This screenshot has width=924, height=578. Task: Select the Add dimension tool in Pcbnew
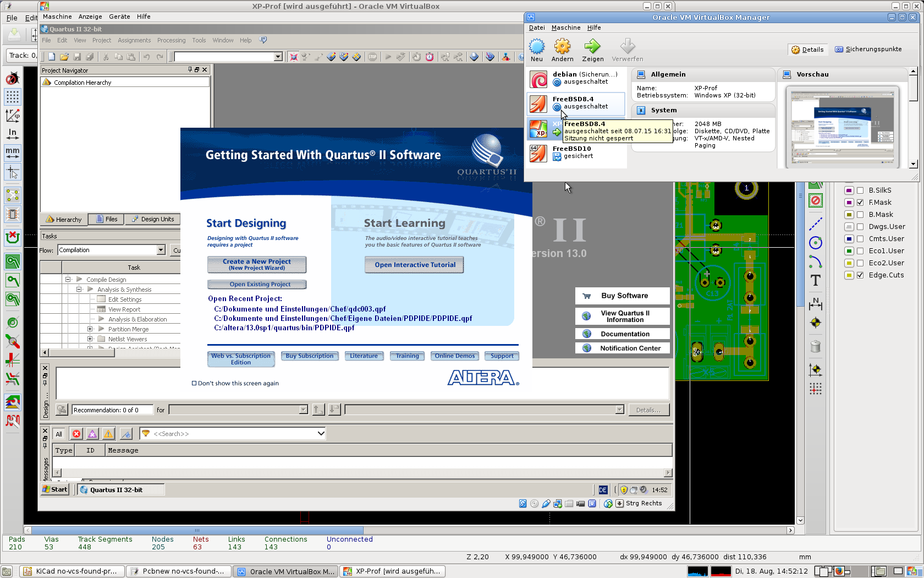click(x=816, y=303)
